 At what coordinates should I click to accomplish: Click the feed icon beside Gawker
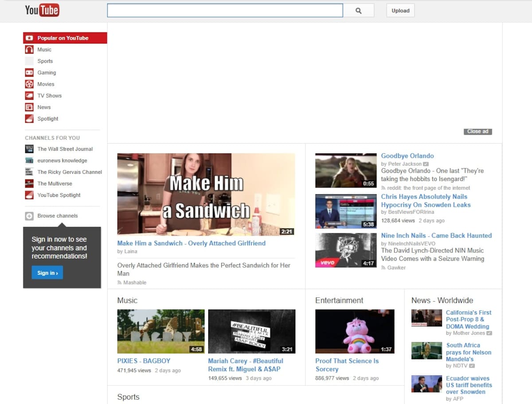point(383,268)
